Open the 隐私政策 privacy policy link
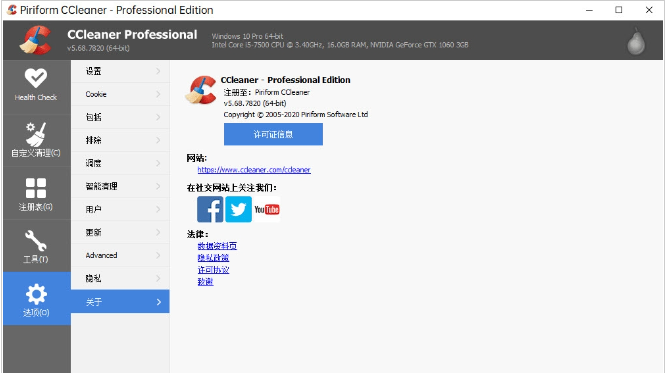The image size is (671, 373). point(213,258)
